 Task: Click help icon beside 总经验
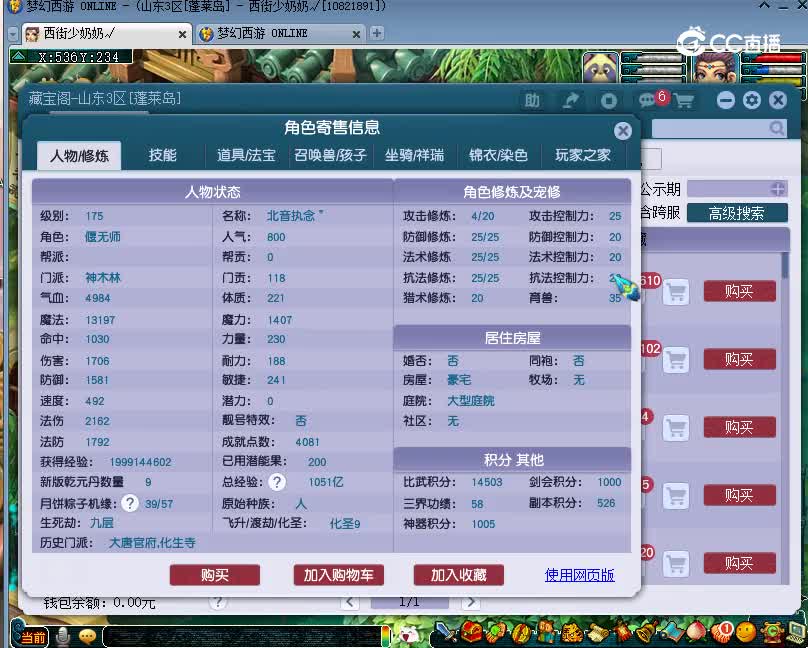pos(277,482)
